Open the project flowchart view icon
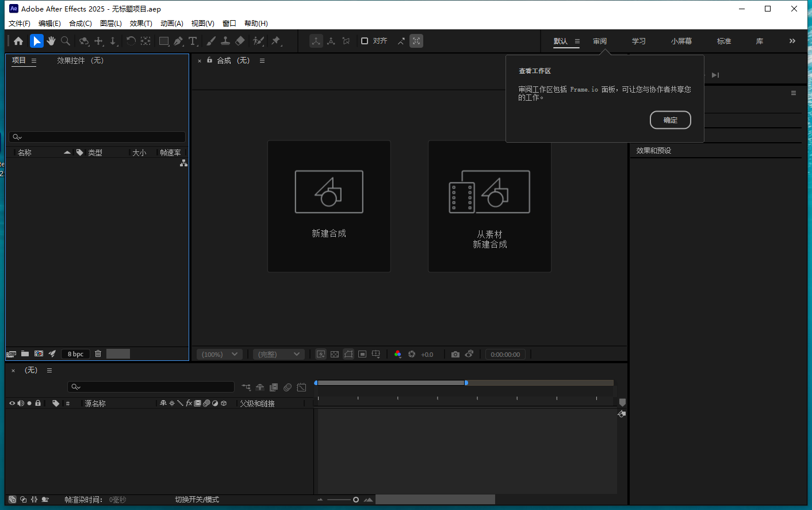Viewport: 812px width, 510px height. click(x=183, y=163)
